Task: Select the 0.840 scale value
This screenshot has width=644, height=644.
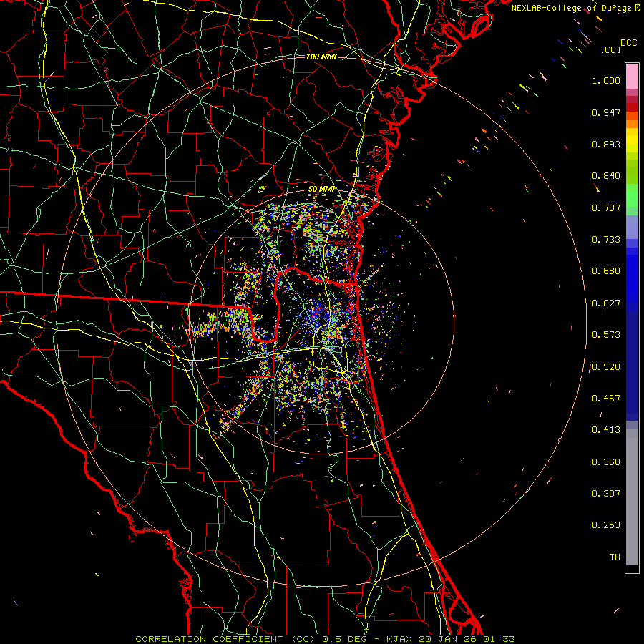Action: click(606, 176)
